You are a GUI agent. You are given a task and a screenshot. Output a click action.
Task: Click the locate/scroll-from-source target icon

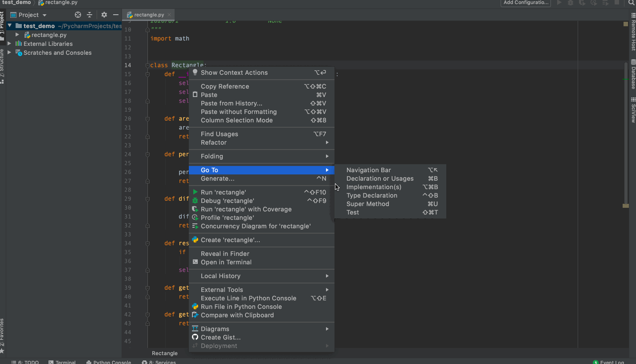78,15
